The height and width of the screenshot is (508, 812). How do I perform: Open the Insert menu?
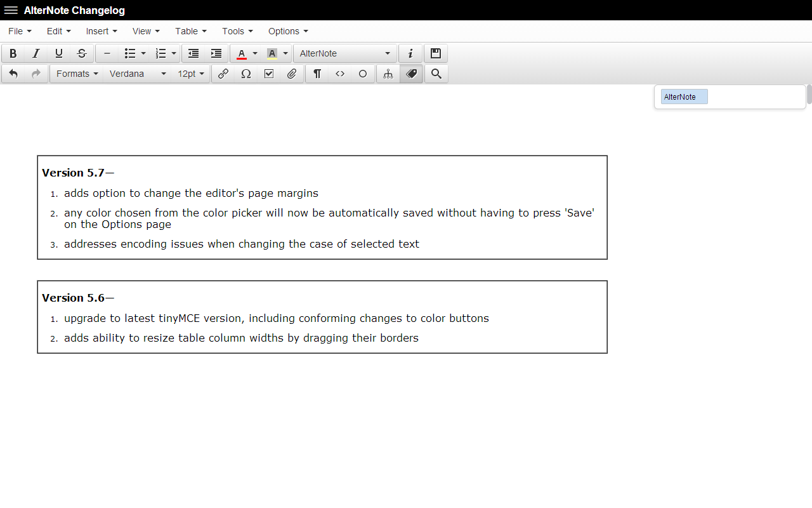click(x=101, y=31)
